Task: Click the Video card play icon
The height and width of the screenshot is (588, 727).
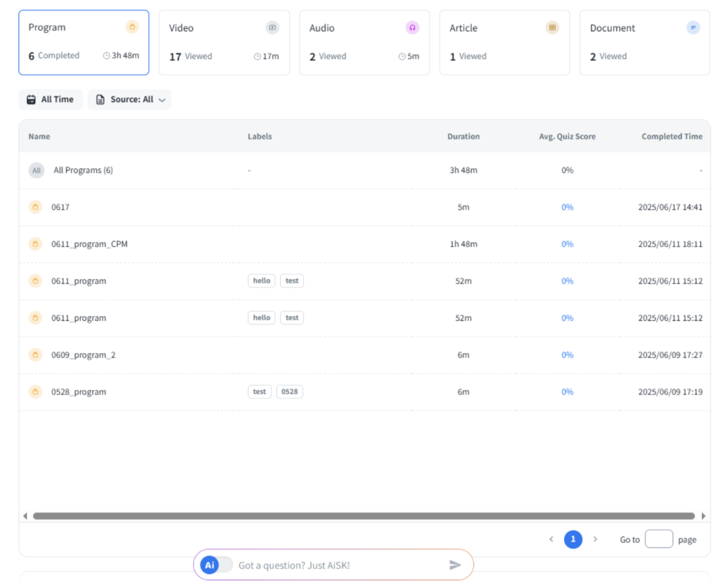Action: [272, 28]
